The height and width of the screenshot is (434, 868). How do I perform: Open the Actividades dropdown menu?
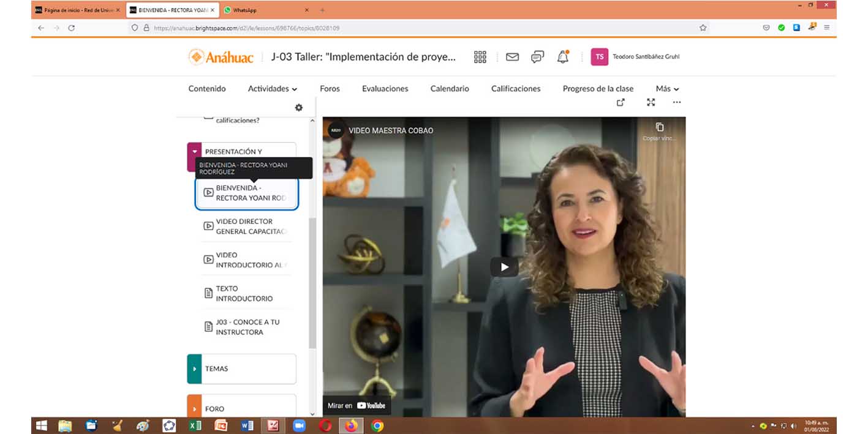273,89
